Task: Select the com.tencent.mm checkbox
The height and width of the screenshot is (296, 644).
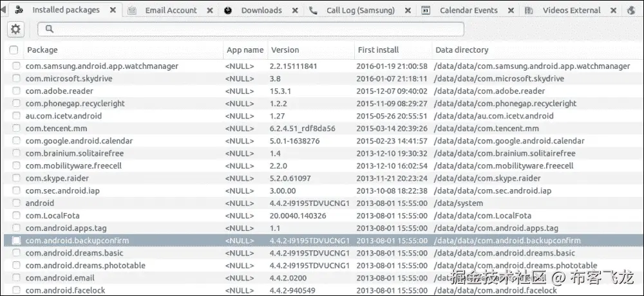Action: (x=16, y=129)
